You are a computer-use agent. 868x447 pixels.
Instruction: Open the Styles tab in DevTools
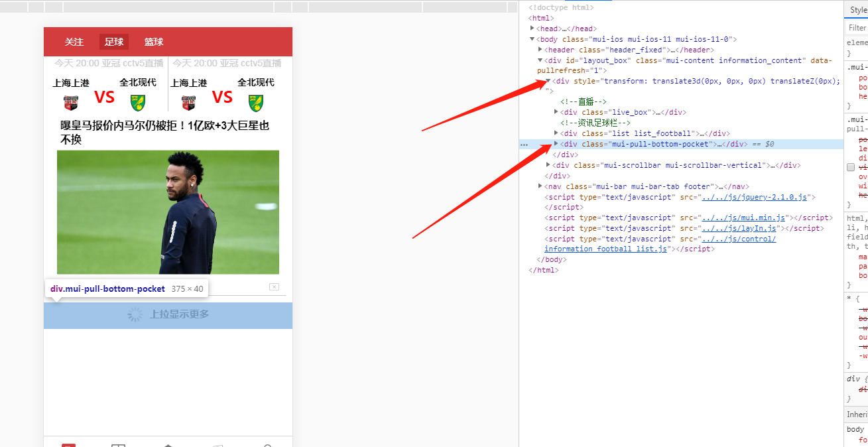click(x=857, y=10)
